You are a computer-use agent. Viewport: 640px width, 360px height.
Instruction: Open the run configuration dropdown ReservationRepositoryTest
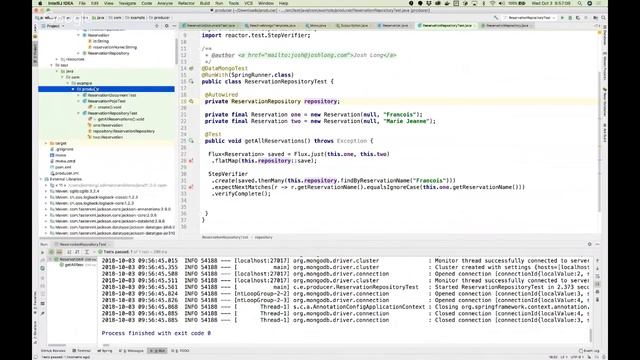pos(529,18)
